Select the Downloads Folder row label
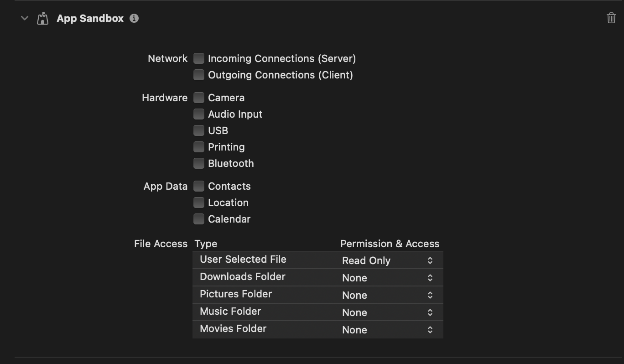The image size is (624, 364). [x=243, y=277]
